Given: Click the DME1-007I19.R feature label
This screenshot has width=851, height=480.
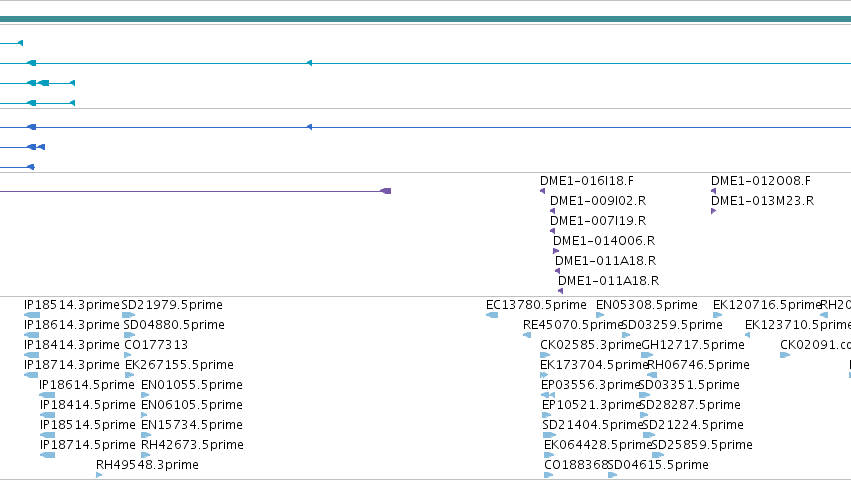Looking at the screenshot, I should click(598, 221).
